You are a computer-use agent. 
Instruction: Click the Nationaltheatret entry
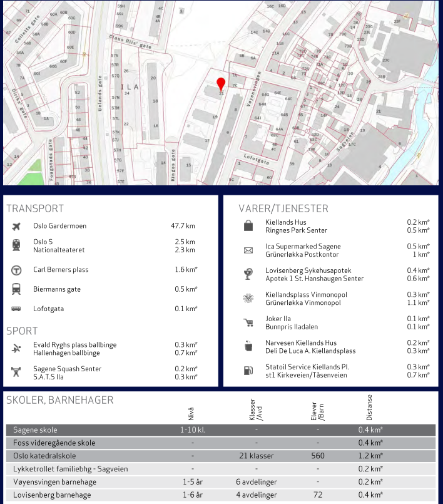[x=59, y=250]
